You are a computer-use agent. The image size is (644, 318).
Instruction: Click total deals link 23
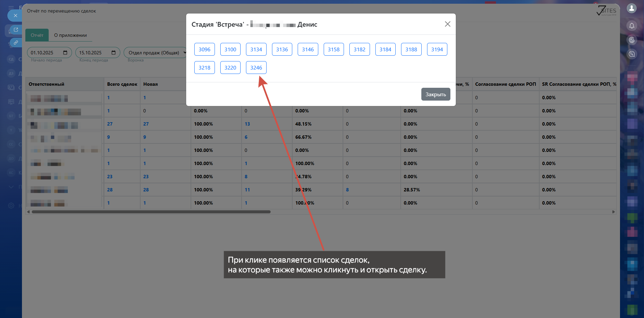110,177
